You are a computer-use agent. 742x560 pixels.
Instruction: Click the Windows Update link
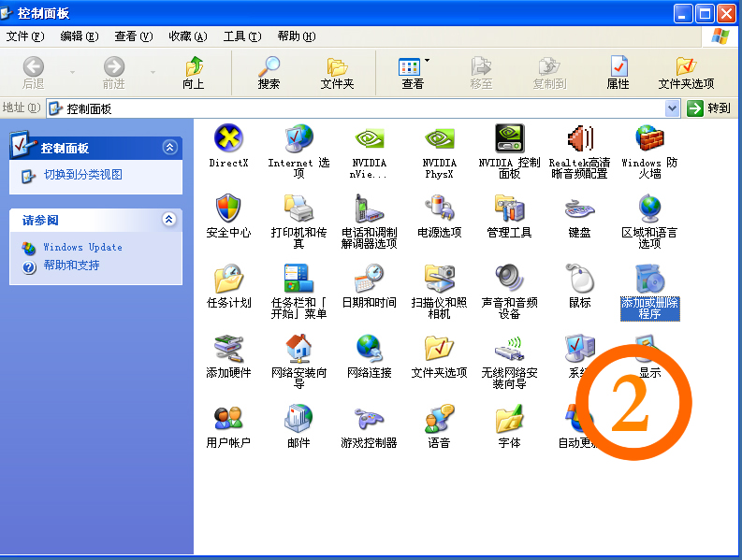tap(82, 248)
